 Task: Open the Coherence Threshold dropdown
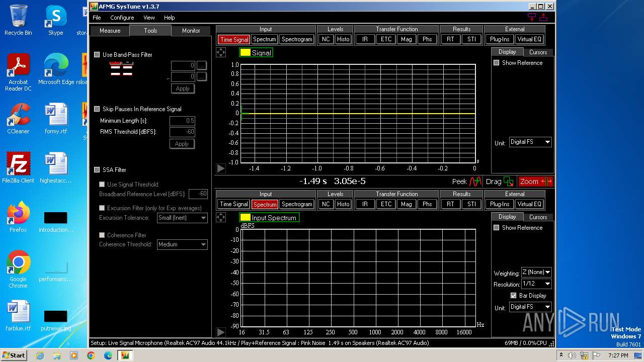click(182, 245)
